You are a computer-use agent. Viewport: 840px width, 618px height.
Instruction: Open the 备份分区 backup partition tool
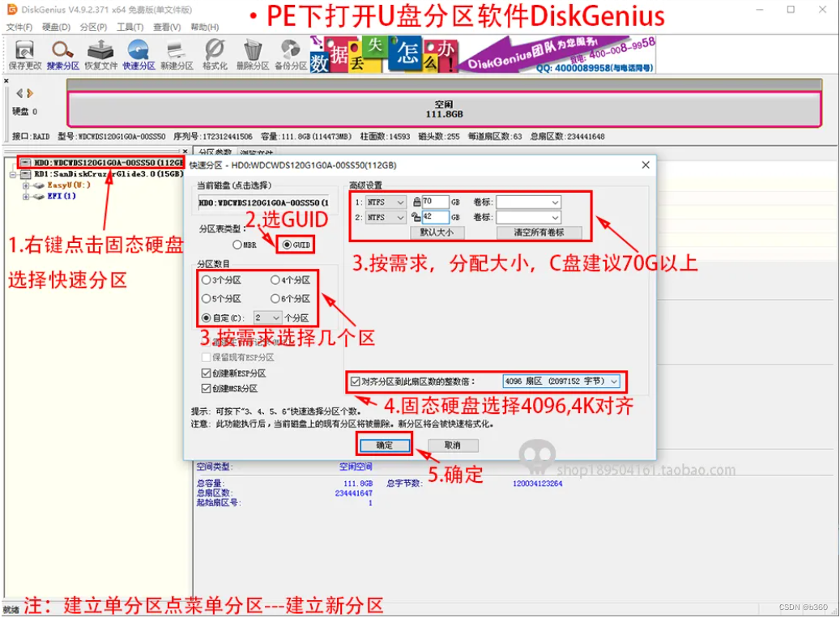(291, 55)
